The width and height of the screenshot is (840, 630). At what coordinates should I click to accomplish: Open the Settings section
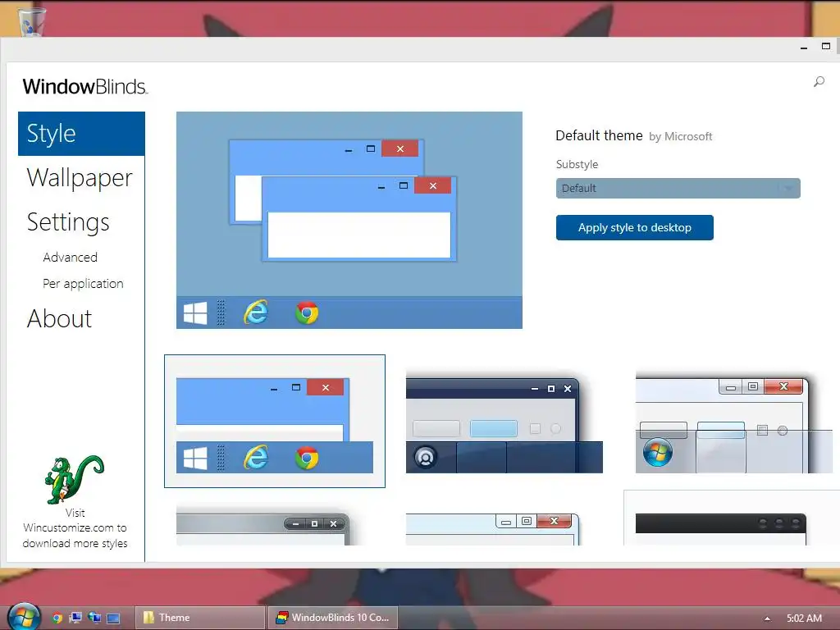coord(68,221)
